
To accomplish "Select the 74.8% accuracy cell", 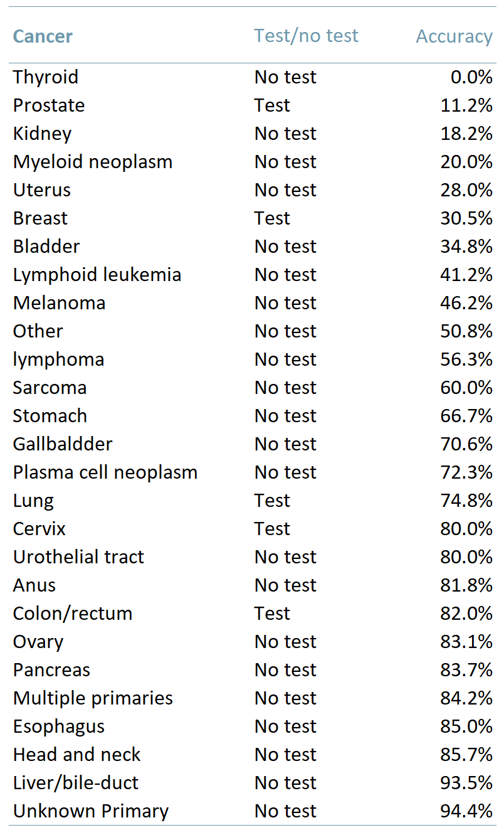I will coord(466,501).
